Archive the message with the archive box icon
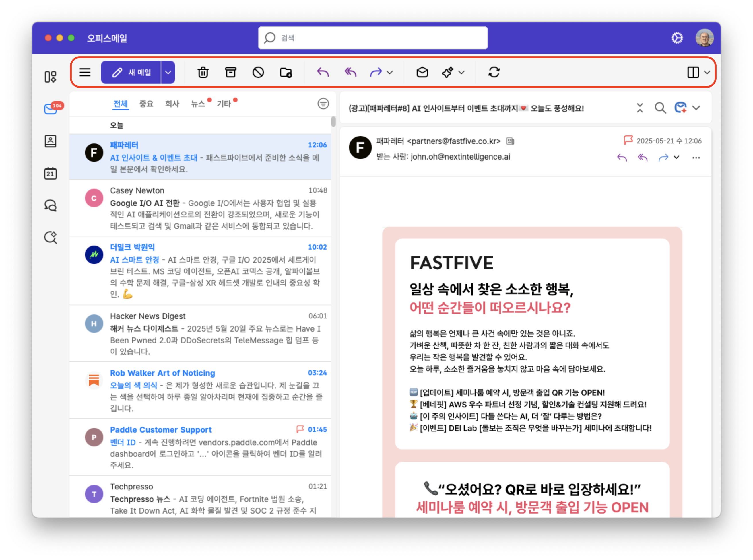Viewport: 753px width, 560px height. pos(230,72)
